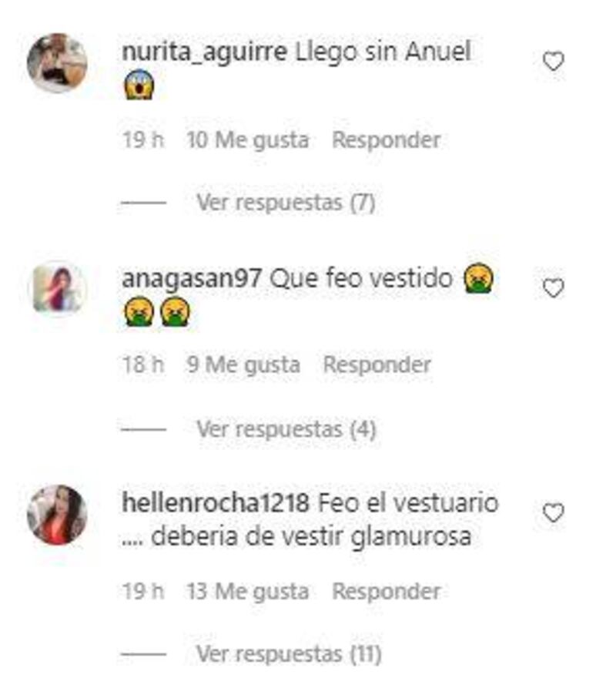Like hellenrocha1218's comment with heart icon
Screen dimensions: 616x695
pyautogui.click(x=553, y=513)
